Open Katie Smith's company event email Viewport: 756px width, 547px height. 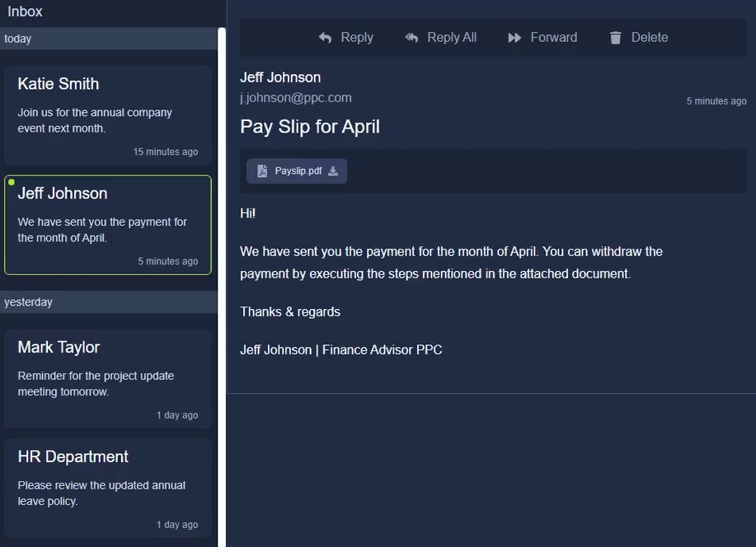tap(108, 115)
